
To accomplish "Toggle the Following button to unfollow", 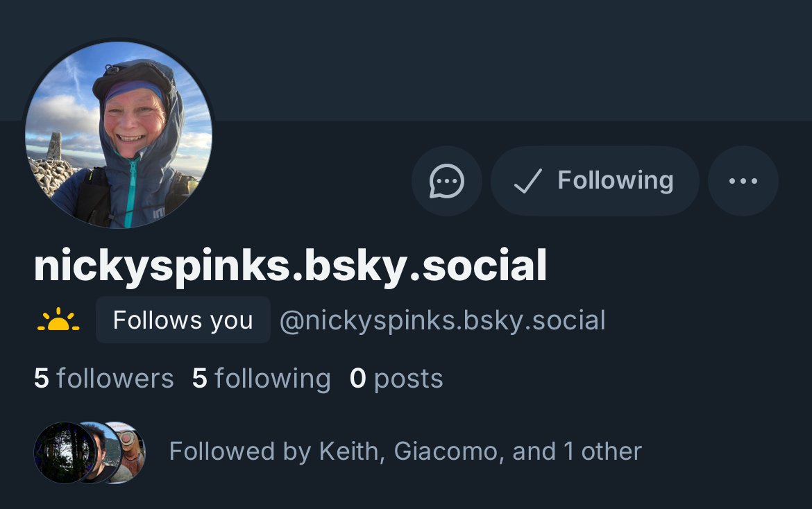I will coord(595,181).
